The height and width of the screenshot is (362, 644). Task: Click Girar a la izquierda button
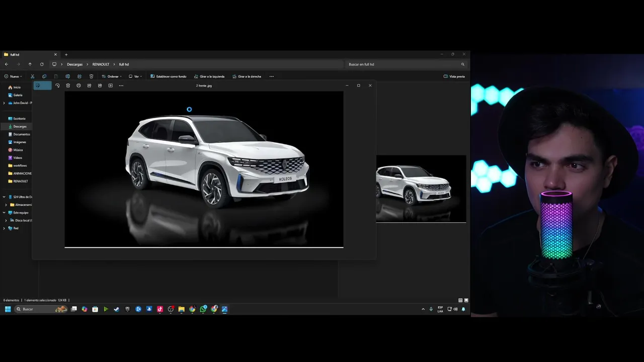click(x=209, y=76)
